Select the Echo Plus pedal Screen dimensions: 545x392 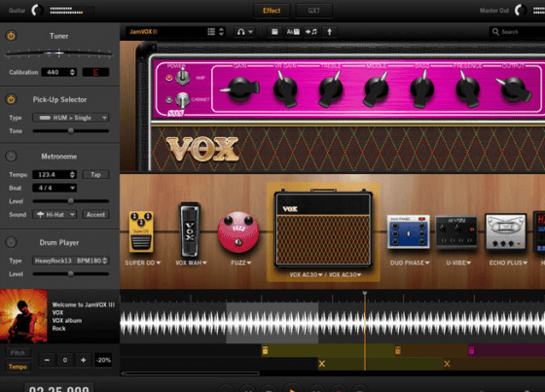pyautogui.click(x=506, y=232)
